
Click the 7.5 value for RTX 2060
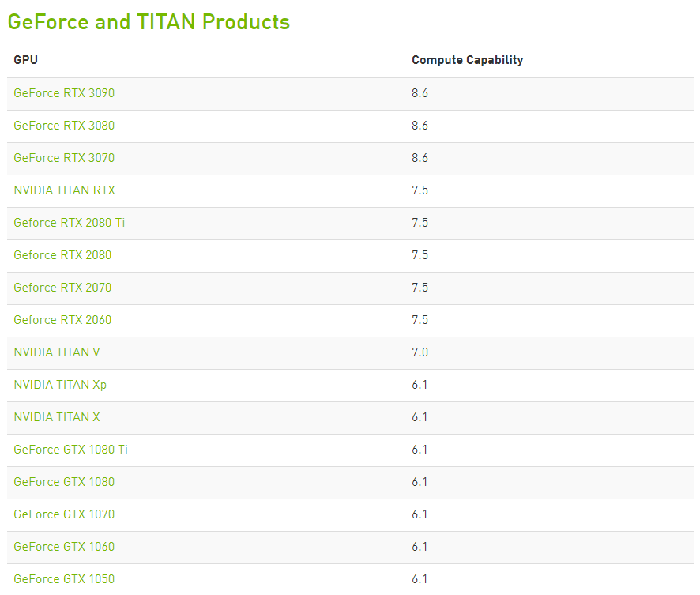pos(420,320)
